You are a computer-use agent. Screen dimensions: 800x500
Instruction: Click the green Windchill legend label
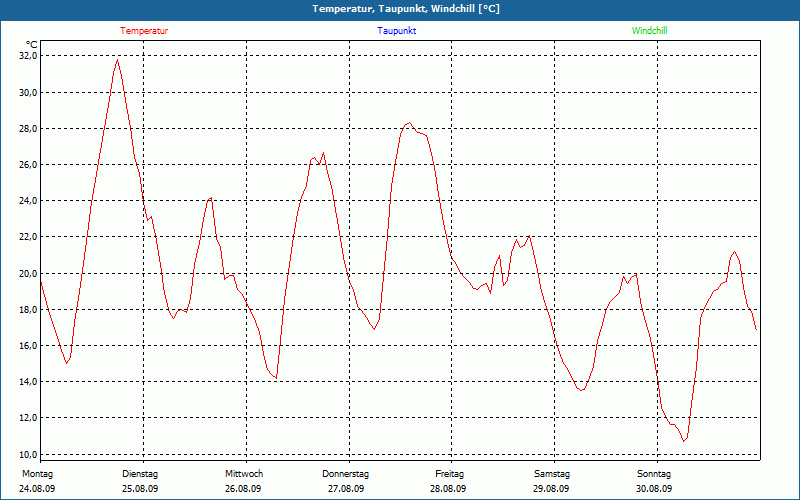pyautogui.click(x=649, y=31)
